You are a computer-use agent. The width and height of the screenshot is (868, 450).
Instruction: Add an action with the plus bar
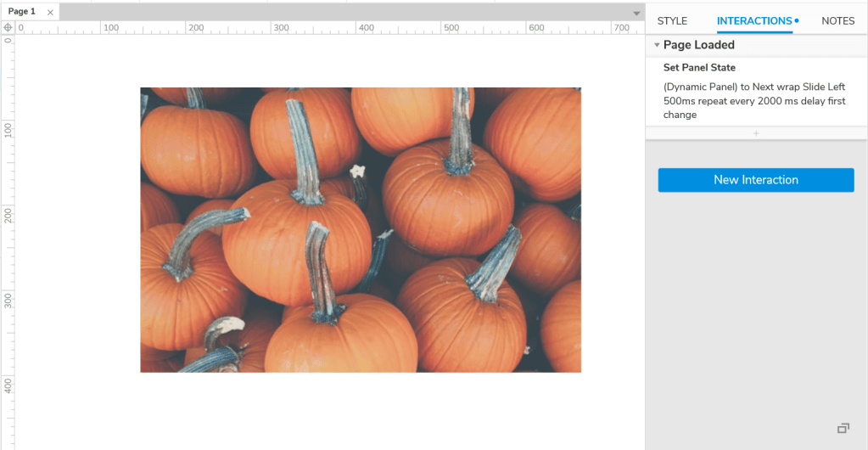tap(756, 133)
